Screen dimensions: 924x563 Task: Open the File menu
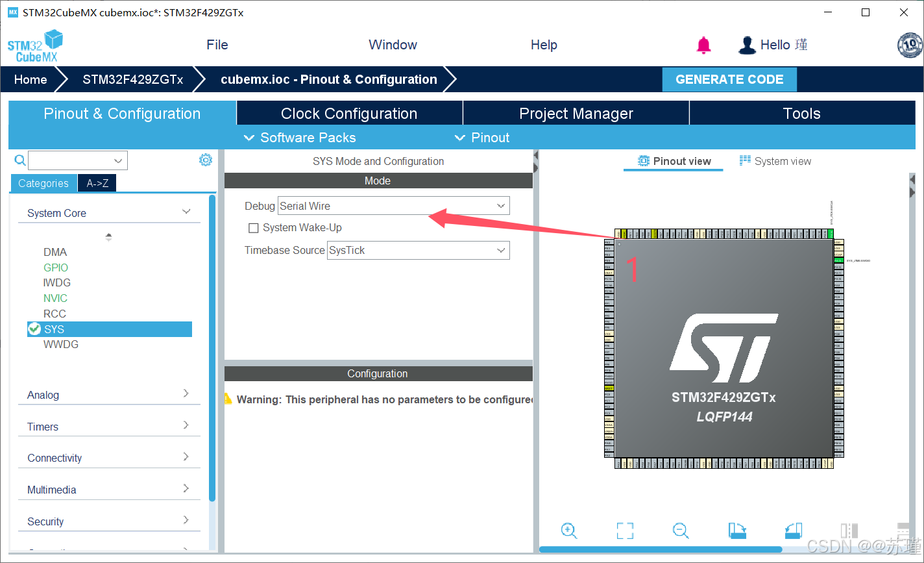(x=217, y=45)
